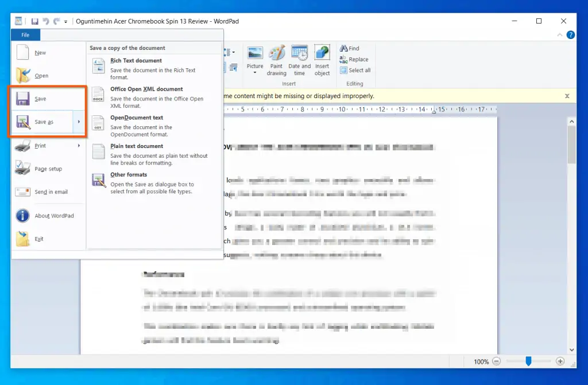Click the Undo arrow in title bar
588x385 pixels.
pyautogui.click(x=45, y=21)
